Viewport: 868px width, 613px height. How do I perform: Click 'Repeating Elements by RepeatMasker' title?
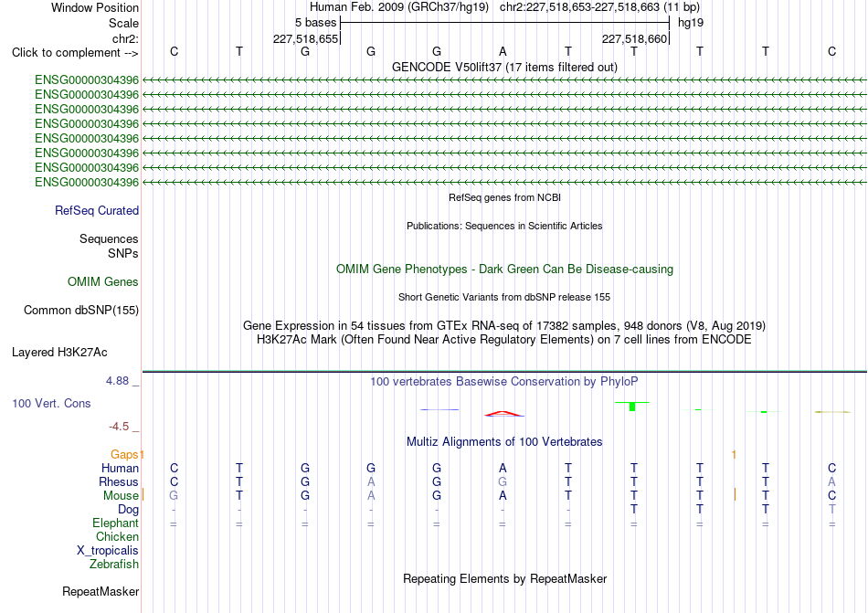504,579
